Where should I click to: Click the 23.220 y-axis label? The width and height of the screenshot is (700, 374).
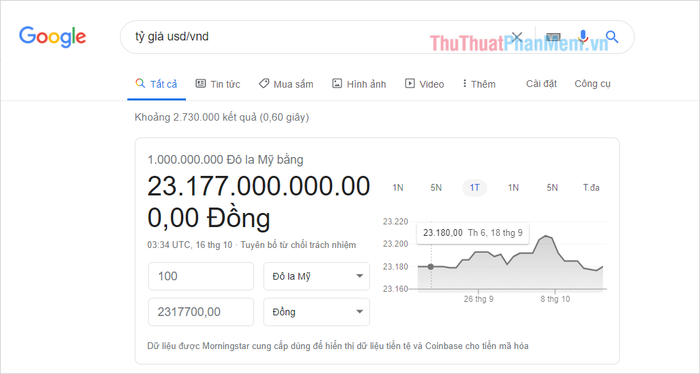tap(395, 222)
